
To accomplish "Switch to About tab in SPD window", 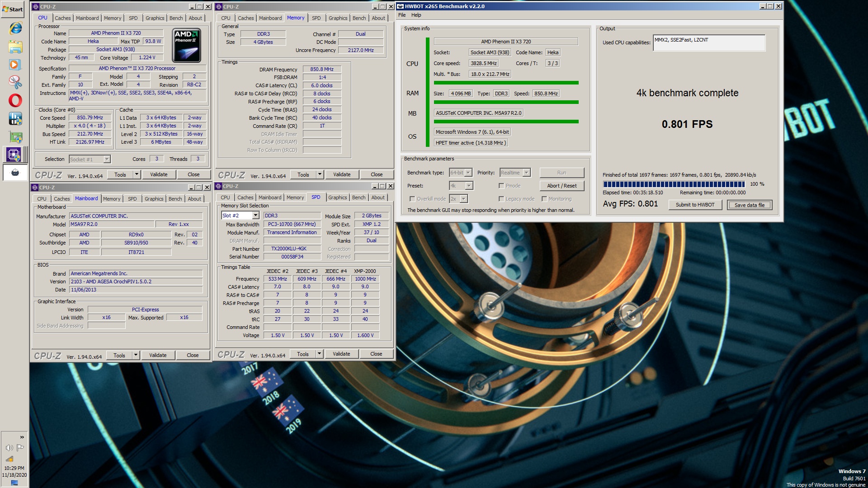I will (378, 197).
